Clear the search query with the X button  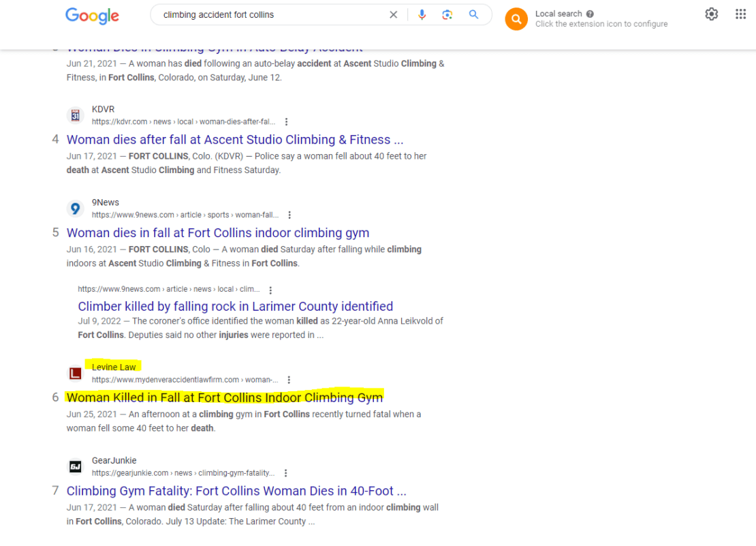393,14
